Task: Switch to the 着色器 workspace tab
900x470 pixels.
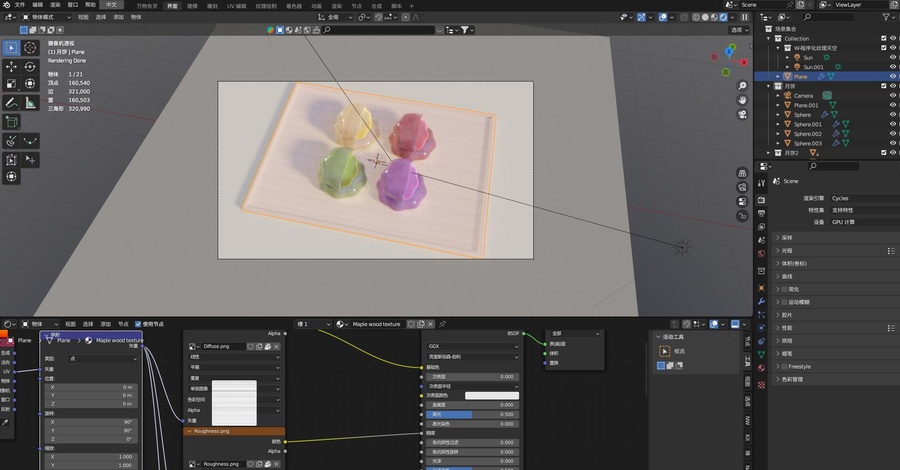Action: pos(294,6)
